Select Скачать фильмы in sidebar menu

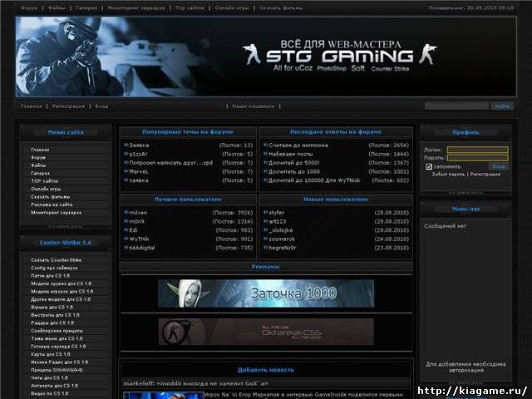pos(50,197)
